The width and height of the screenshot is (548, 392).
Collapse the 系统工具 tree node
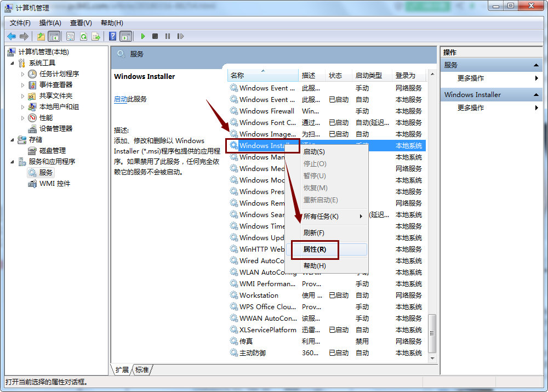coord(12,62)
